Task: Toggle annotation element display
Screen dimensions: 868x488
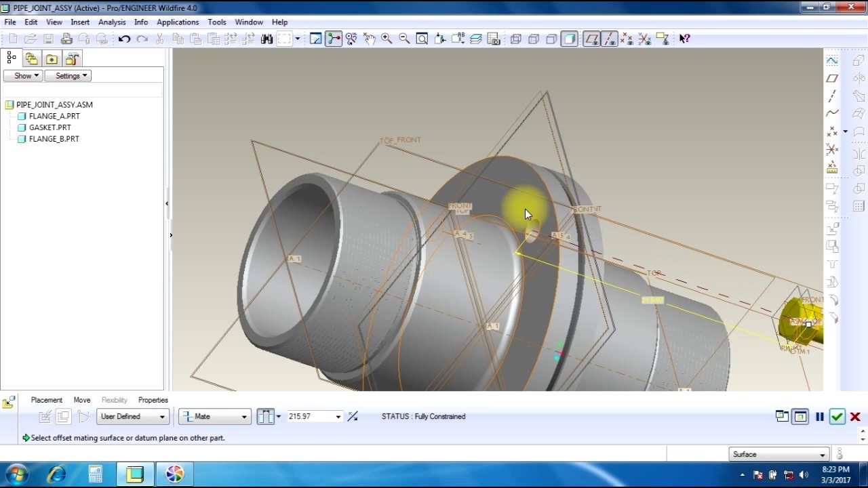Action: coord(662,39)
